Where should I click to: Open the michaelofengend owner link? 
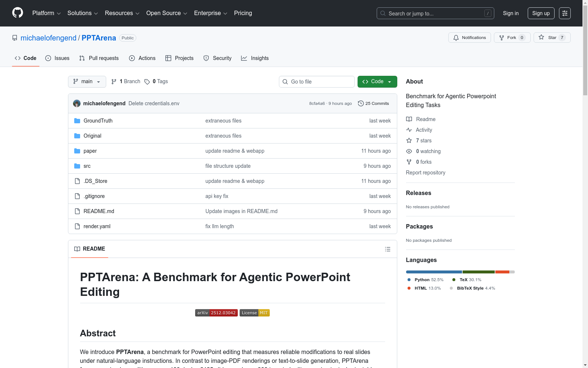tap(49, 38)
